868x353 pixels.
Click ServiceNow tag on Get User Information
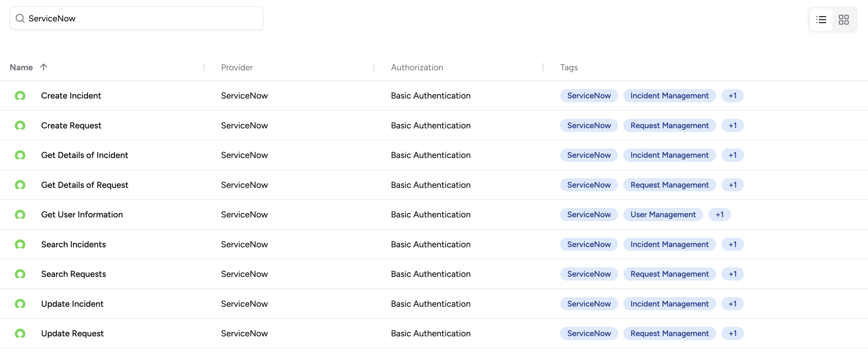coord(589,215)
